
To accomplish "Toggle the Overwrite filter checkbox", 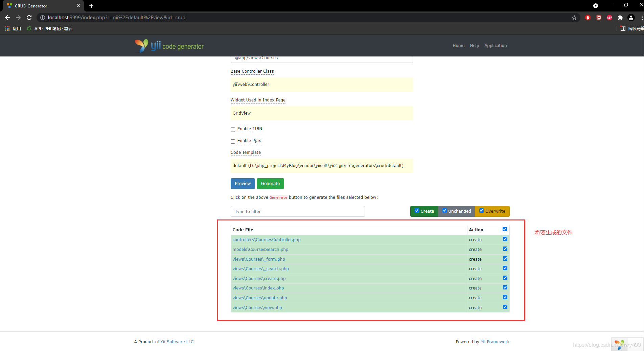I will [481, 211].
